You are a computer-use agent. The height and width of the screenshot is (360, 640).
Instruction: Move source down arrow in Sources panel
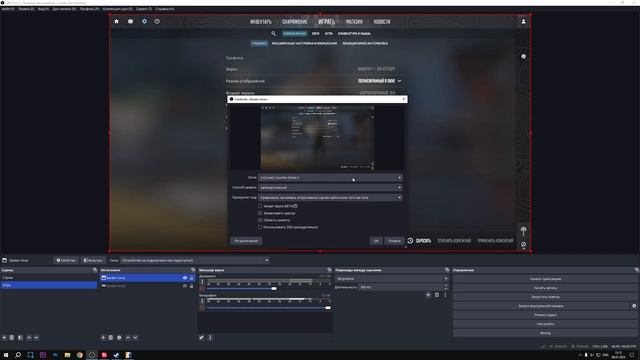136,338
